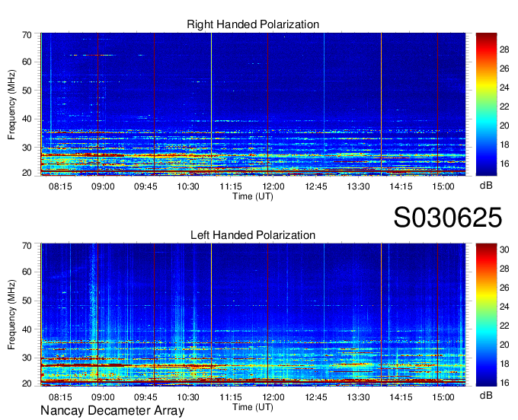The height and width of the screenshot is (420, 518).
Task: Click the '14:15' time tick under Left Handed plot
Action: pos(401,397)
